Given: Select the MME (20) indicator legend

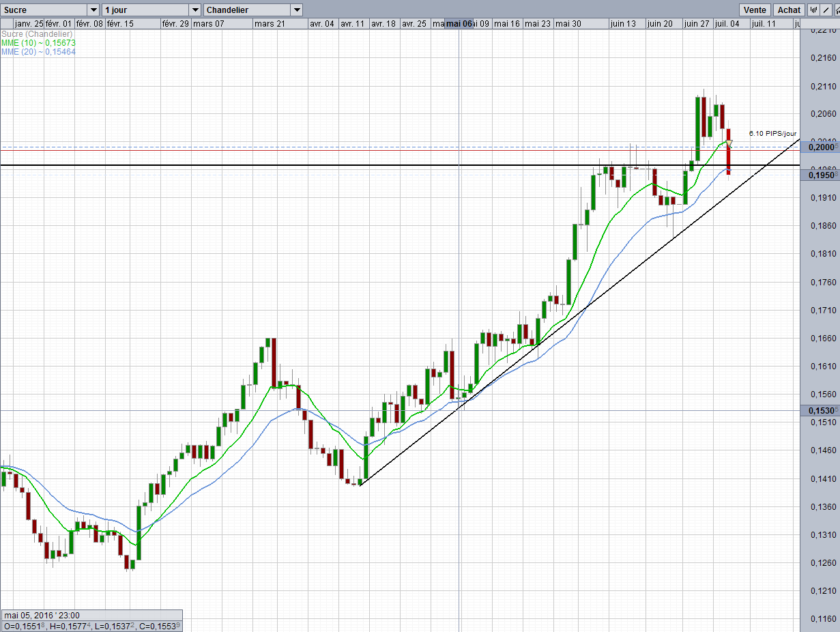Looking at the screenshot, I should [38, 51].
